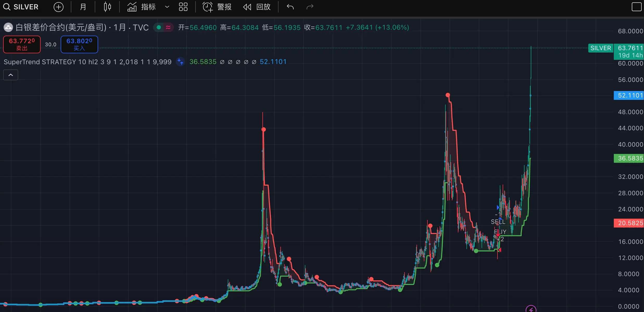The width and height of the screenshot is (644, 312).
Task: Open indicator templates grid icon
Action: click(183, 7)
